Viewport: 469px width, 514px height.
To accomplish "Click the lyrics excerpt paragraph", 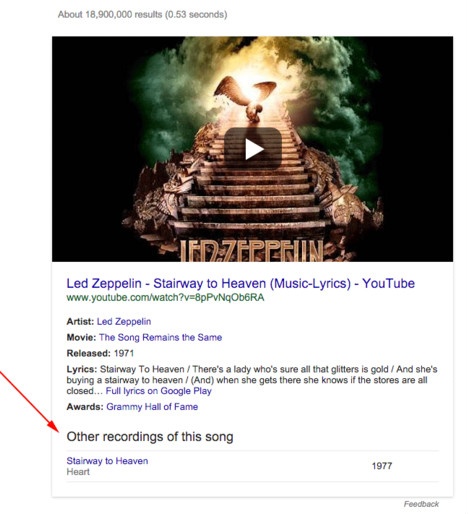I will tap(252, 380).
